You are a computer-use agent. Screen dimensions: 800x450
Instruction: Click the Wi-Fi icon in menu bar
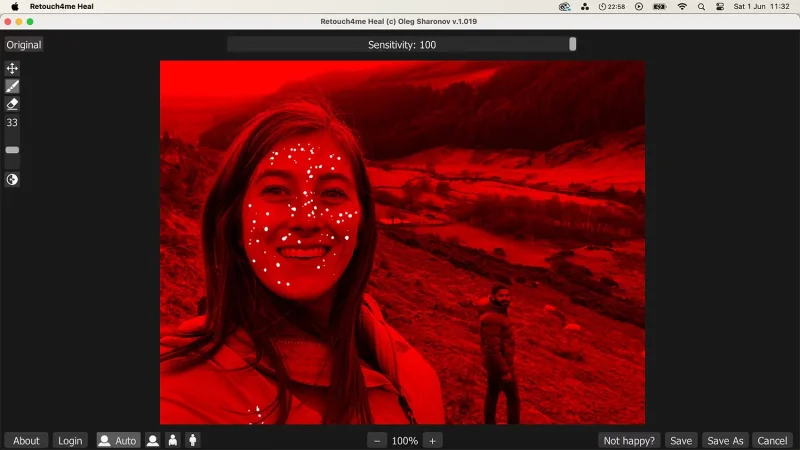pyautogui.click(x=682, y=7)
